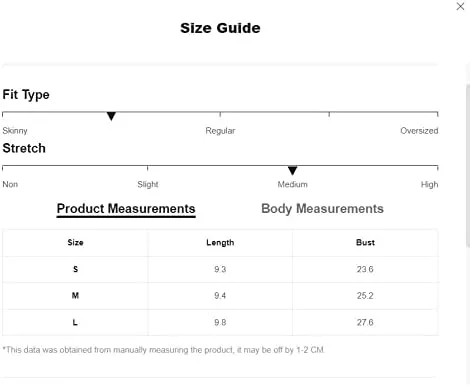
Task: Switch to Body Measurements tab
Action: pos(322,209)
